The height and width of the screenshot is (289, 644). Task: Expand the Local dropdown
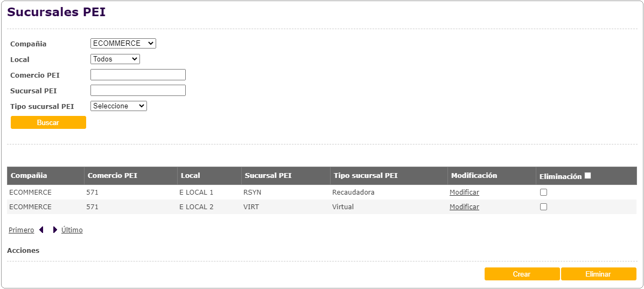115,59
